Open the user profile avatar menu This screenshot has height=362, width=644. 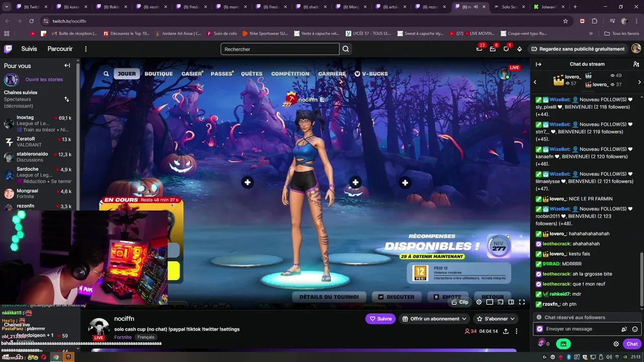[636, 48]
